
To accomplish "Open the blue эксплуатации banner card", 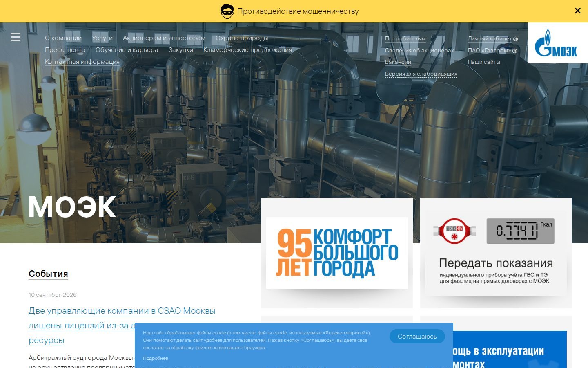I will (510, 350).
